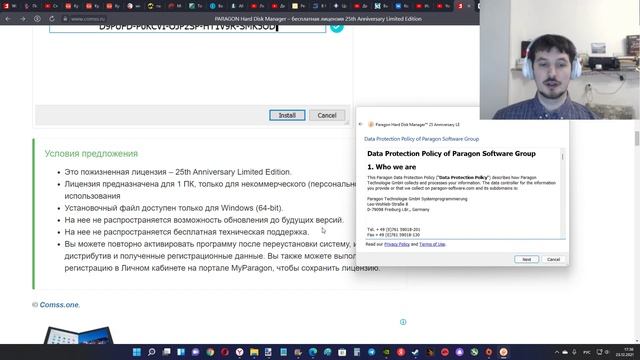Open the Windows Start menu
This screenshot has width=640, height=360.
point(137,352)
